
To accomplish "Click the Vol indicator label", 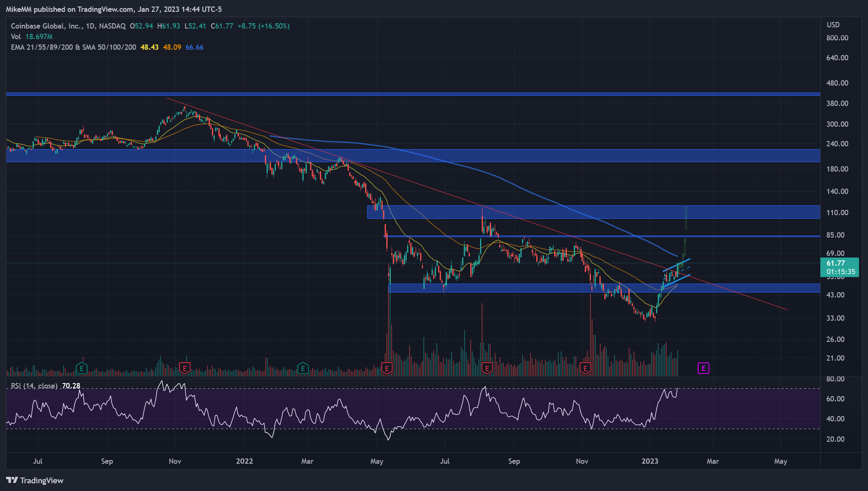I will (16, 37).
